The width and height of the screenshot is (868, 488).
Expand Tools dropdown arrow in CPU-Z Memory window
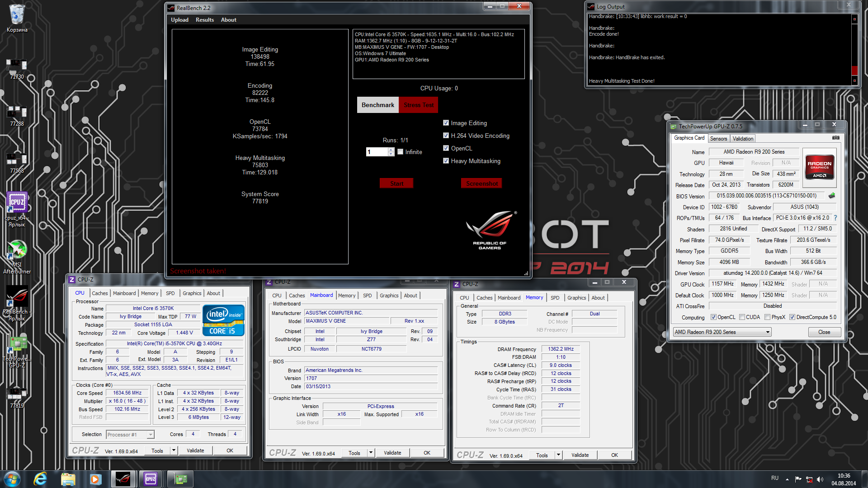[558, 455]
